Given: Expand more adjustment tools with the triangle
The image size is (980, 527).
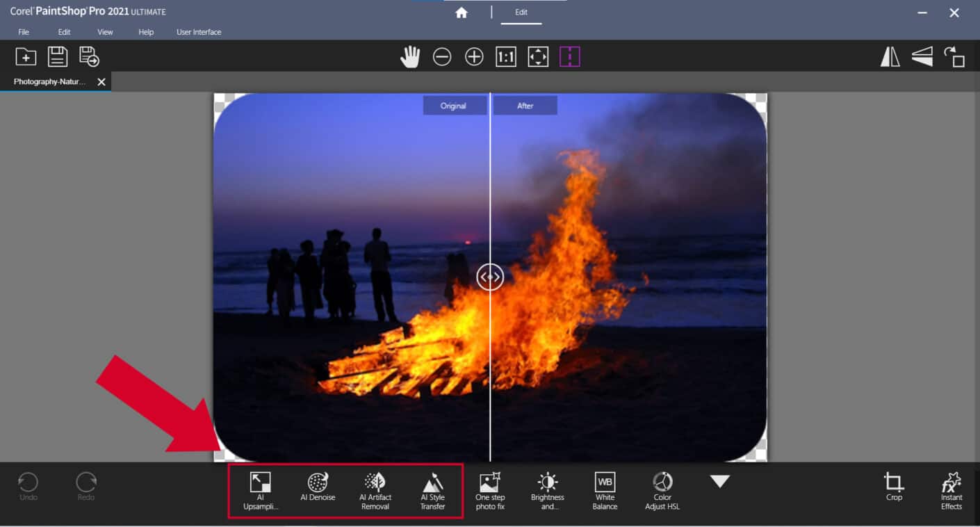Looking at the screenshot, I should click(x=720, y=480).
